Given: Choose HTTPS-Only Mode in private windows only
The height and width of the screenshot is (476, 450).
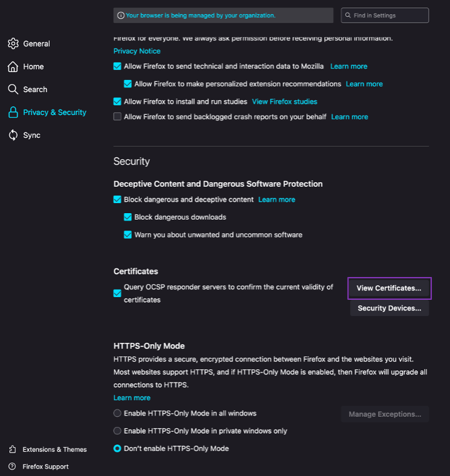Looking at the screenshot, I should pyautogui.click(x=118, y=431).
